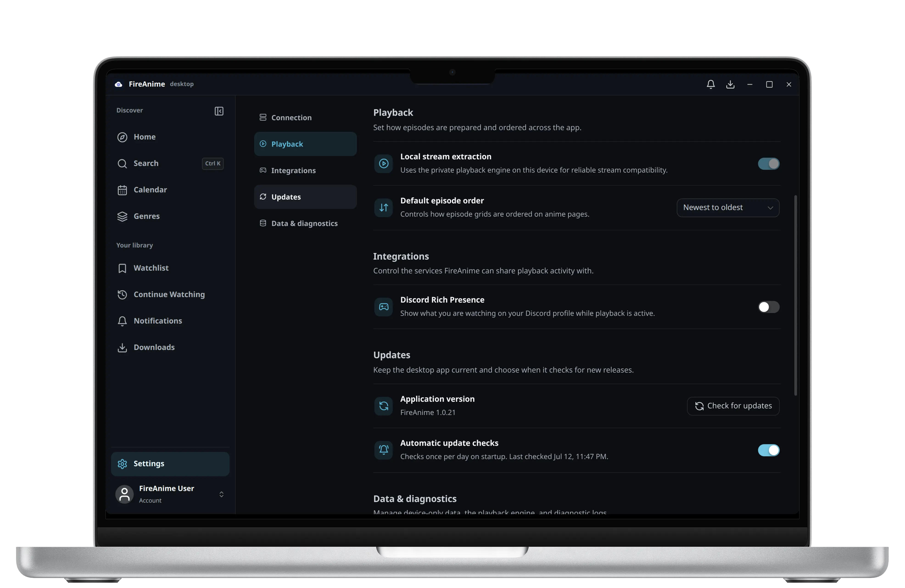Go to Connection settings section

pyautogui.click(x=305, y=117)
